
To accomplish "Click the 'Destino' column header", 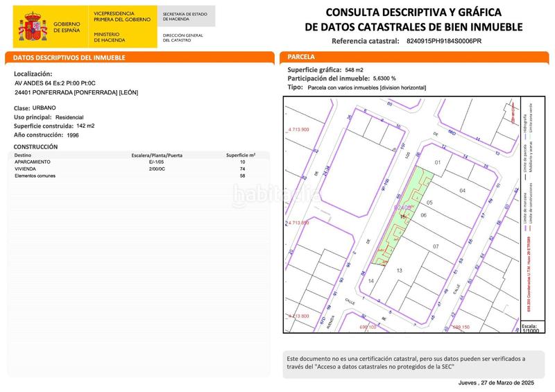I will (23, 155).
